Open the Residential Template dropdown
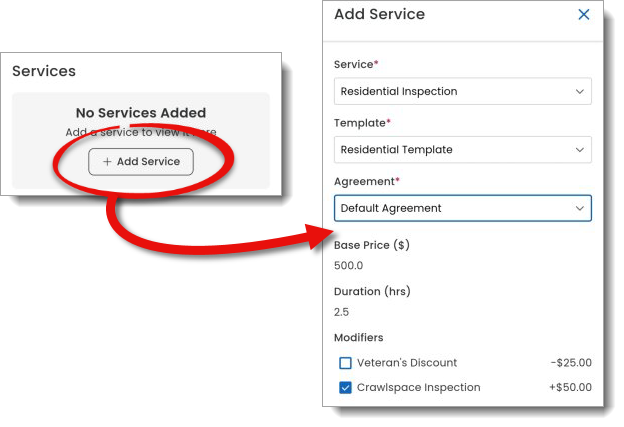The image size is (624, 427). pos(461,150)
